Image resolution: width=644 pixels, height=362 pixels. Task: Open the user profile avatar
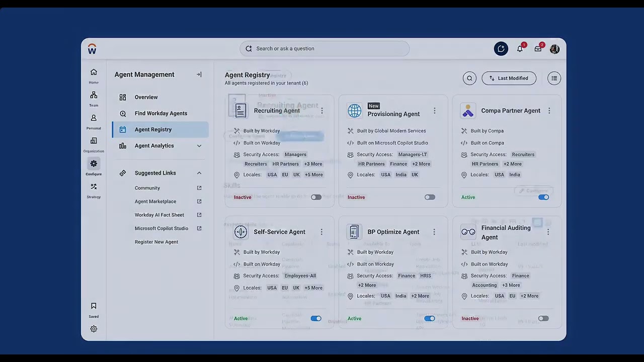[554, 49]
